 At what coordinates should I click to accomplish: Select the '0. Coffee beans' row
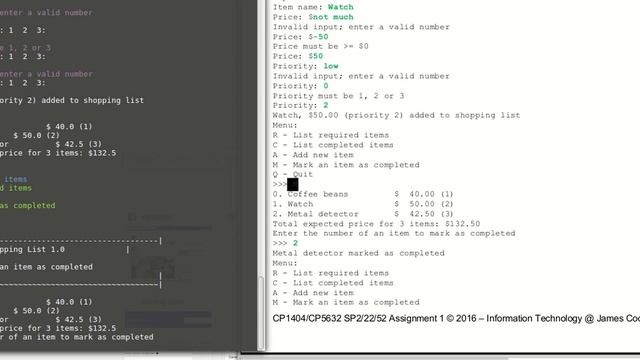363,194
